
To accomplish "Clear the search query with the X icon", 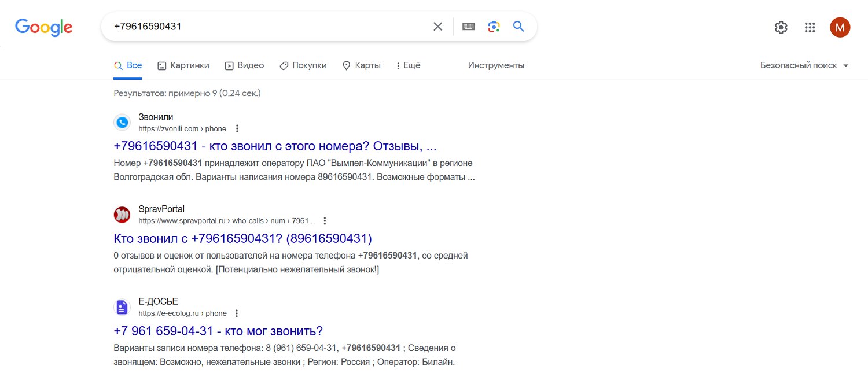I will coord(438,27).
